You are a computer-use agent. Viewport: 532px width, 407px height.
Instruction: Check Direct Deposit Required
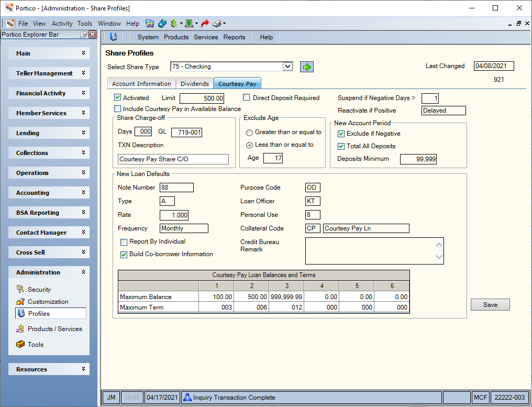click(x=247, y=98)
